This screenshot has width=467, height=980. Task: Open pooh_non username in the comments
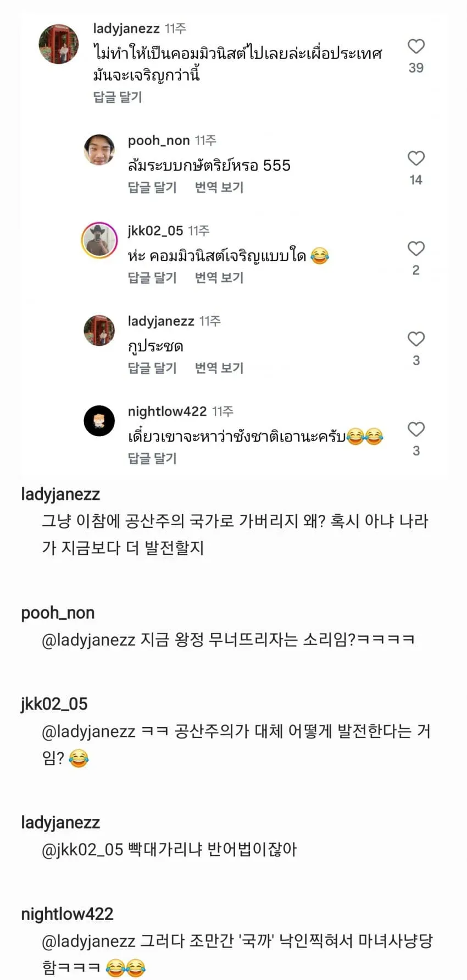[159, 141]
